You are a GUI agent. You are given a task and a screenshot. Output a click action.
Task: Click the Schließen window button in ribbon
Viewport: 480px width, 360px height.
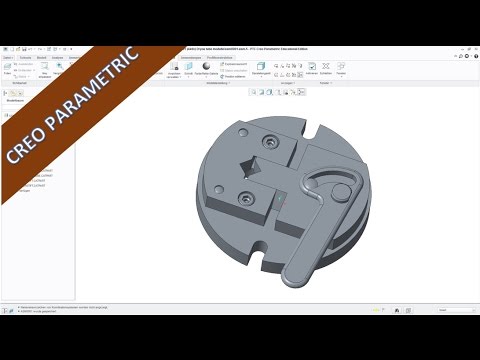tap(326, 69)
